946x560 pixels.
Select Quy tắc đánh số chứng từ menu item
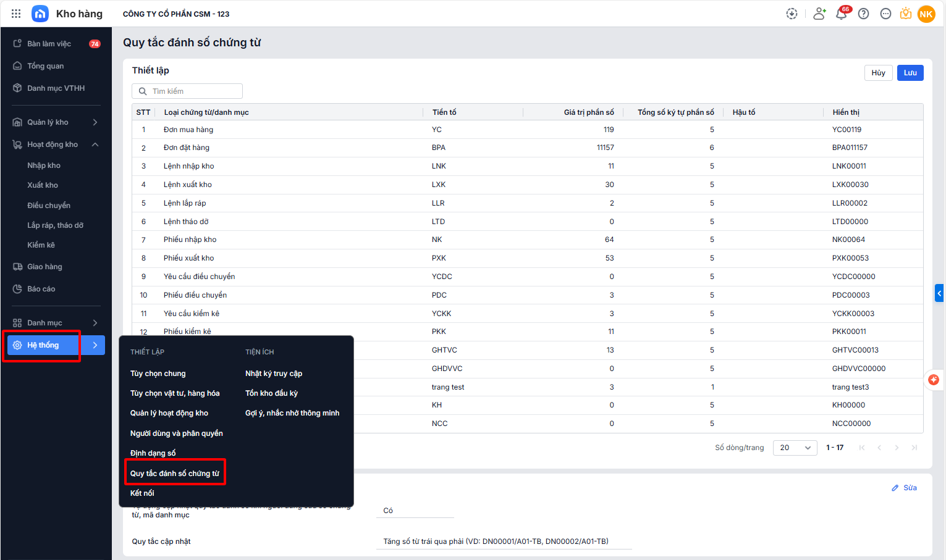pyautogui.click(x=175, y=474)
